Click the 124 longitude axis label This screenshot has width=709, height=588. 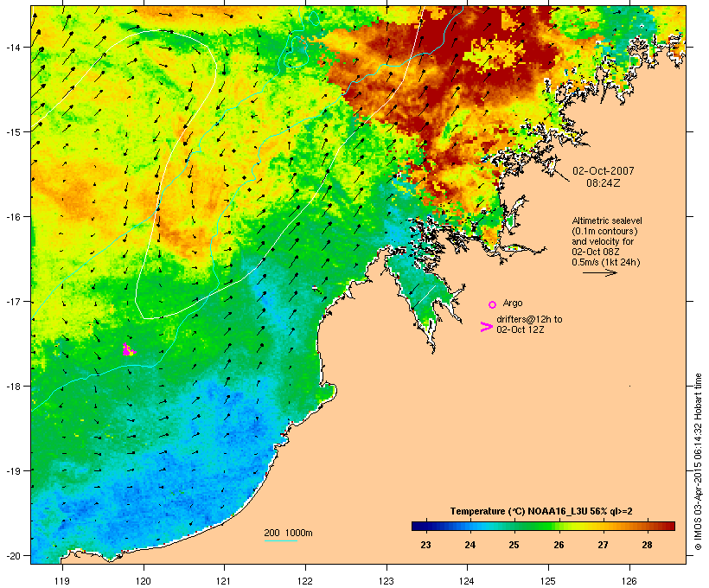coord(467,581)
